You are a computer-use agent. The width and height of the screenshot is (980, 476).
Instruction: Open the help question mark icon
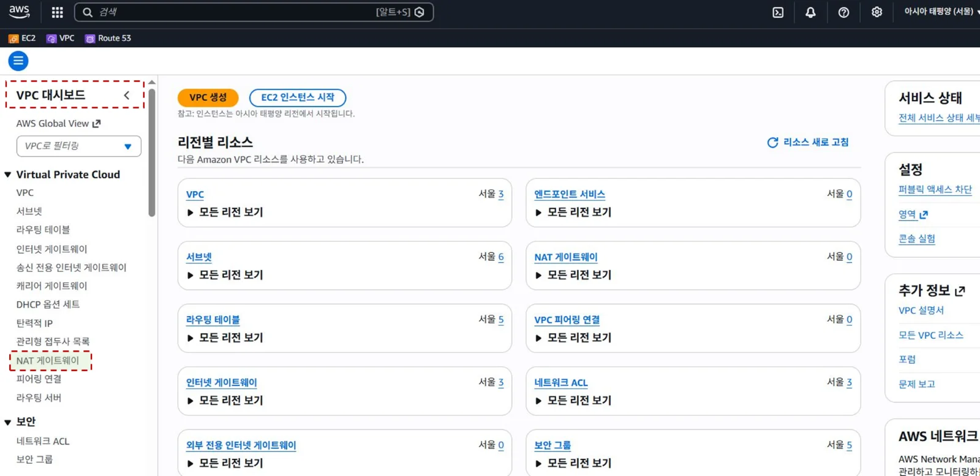tap(843, 12)
